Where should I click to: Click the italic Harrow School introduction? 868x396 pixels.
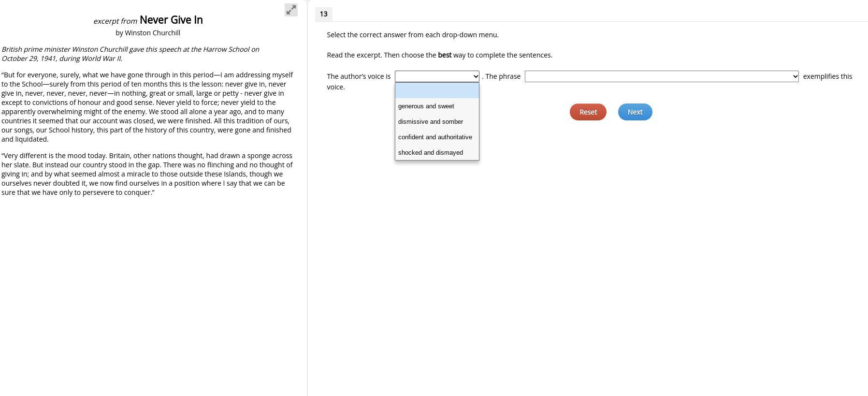coord(130,54)
